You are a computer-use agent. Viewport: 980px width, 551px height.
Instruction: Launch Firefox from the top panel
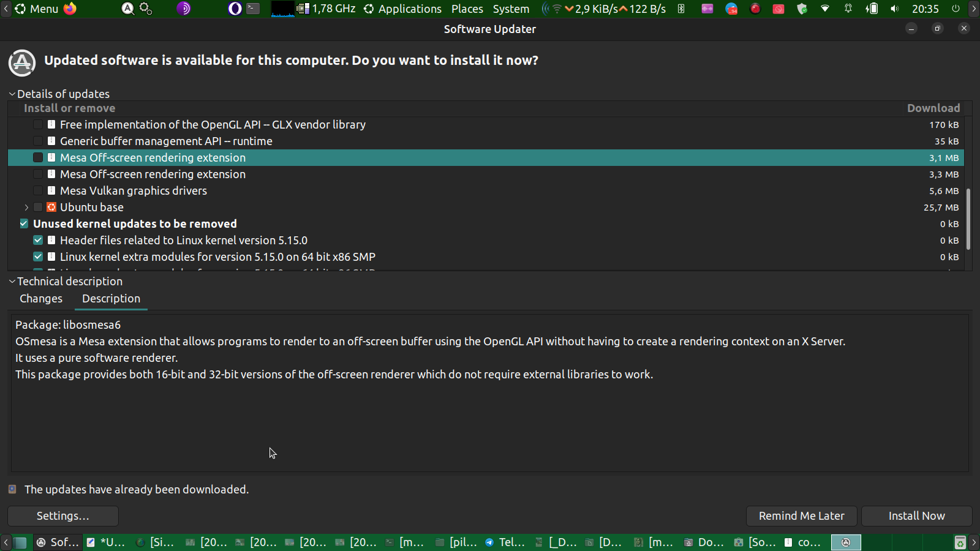(70, 9)
